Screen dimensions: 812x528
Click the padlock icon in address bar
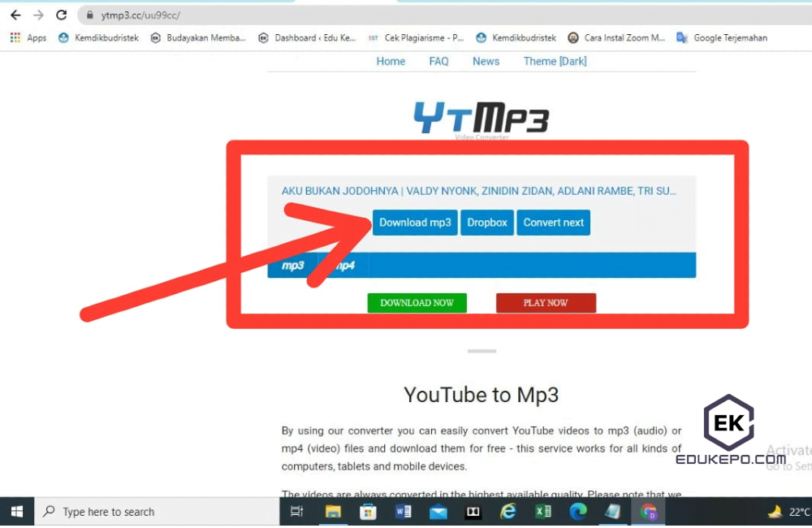tap(90, 15)
